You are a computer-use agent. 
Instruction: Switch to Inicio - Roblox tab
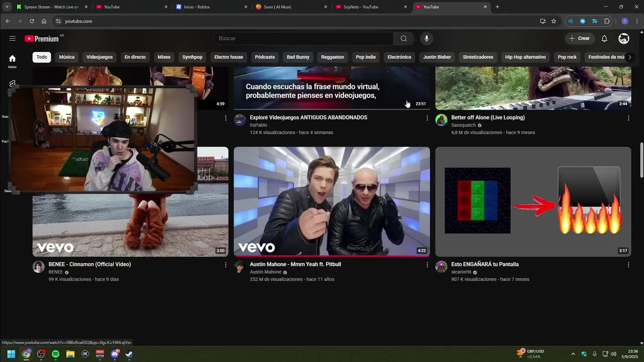(x=211, y=7)
